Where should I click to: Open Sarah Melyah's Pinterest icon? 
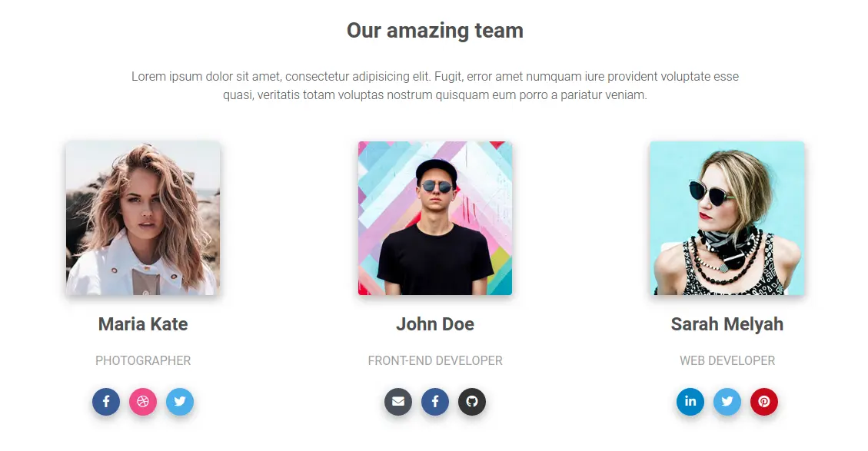[764, 401]
